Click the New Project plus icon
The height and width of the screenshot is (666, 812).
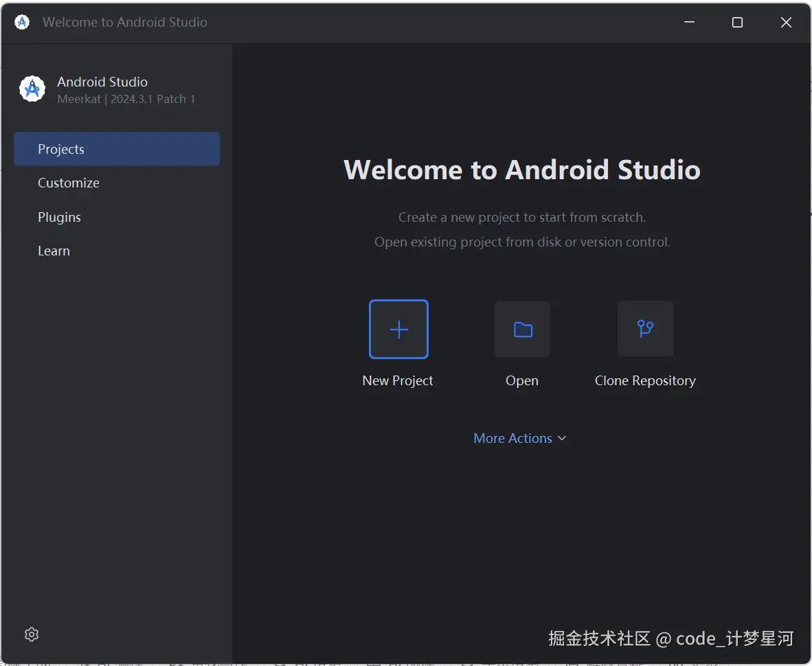(398, 329)
